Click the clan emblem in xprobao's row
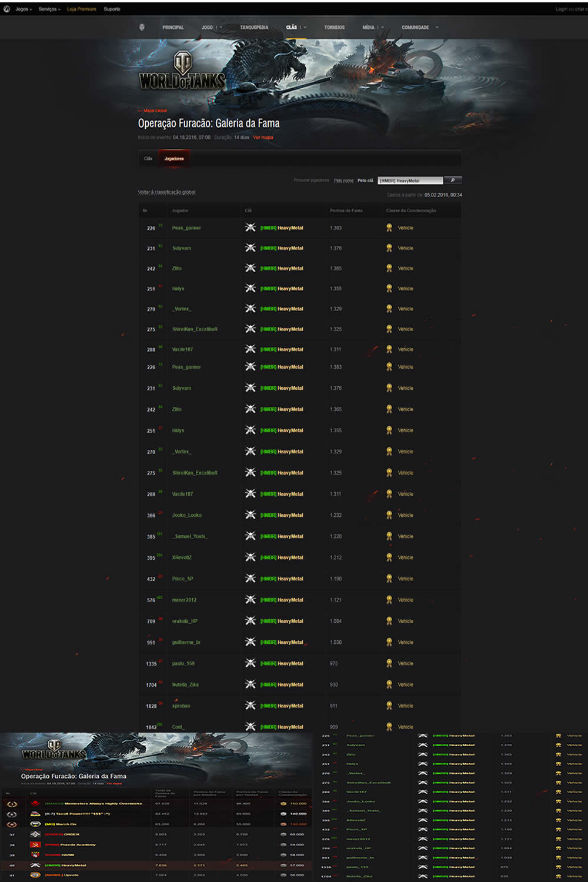This screenshot has height=882, width=588. [x=250, y=705]
